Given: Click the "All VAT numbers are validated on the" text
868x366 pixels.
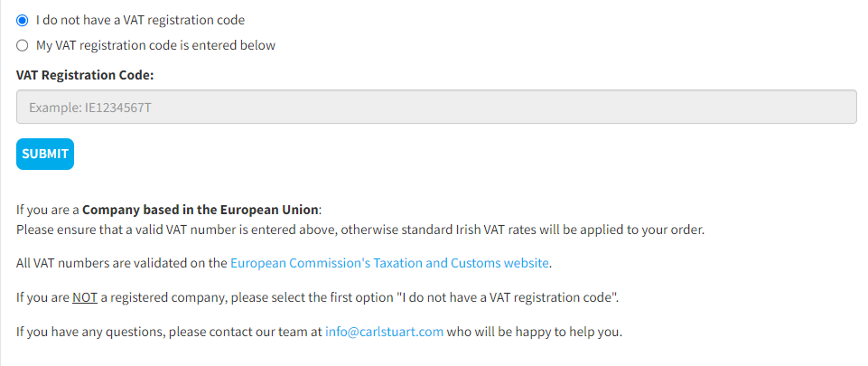Looking at the screenshot, I should coord(122,263).
